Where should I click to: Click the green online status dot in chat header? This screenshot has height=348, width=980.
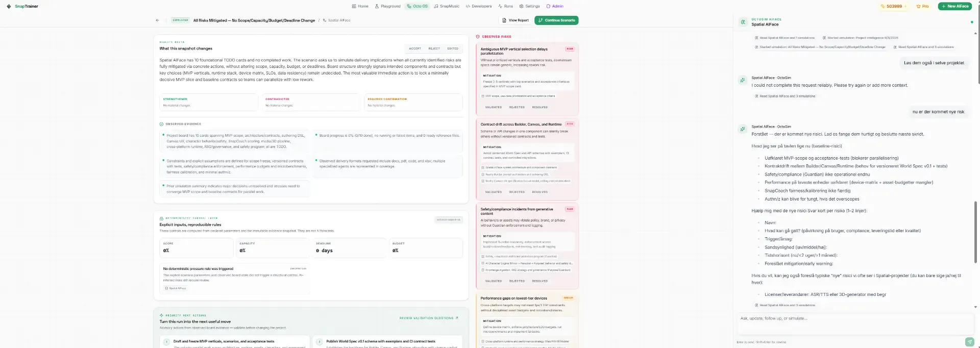coord(971,22)
